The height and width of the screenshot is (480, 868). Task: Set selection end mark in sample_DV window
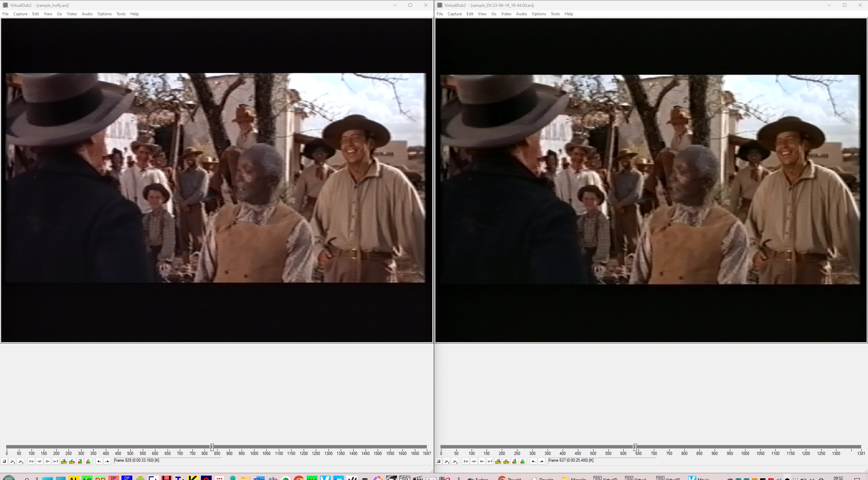tap(542, 461)
